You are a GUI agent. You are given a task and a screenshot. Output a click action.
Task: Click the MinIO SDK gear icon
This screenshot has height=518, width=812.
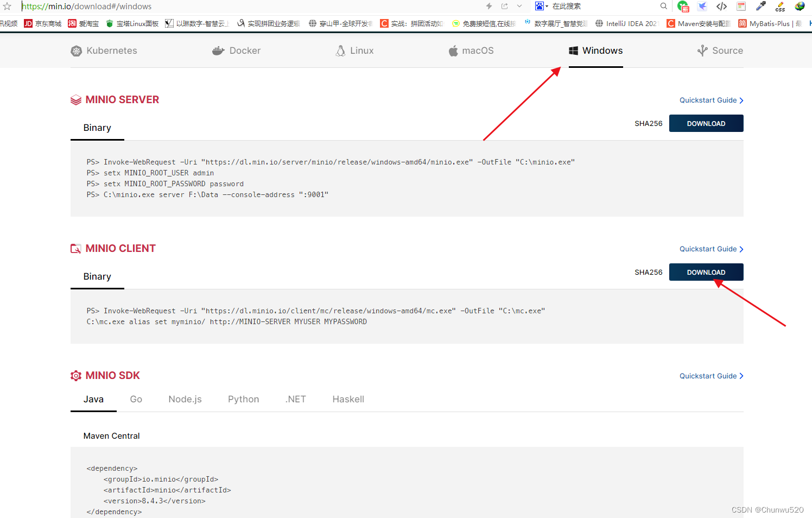point(76,376)
